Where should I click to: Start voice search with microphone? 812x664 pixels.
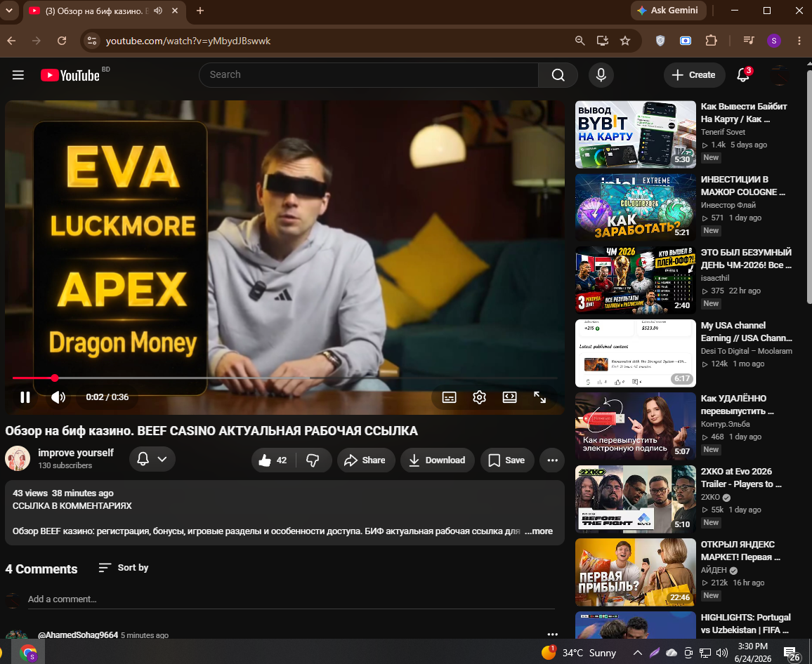(x=601, y=75)
